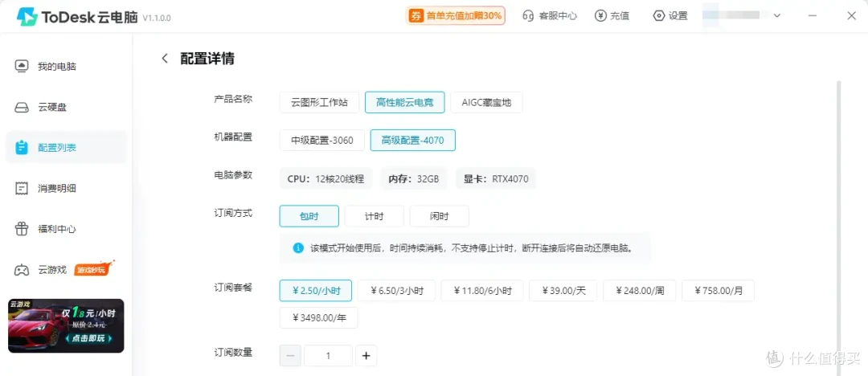868x376 pixels.
Task: Click the headset customer service icon
Action: point(528,15)
